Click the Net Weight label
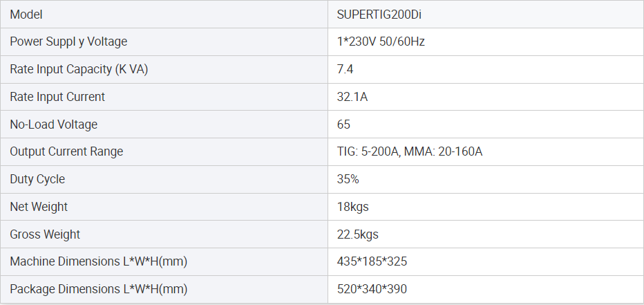The image size is (644, 305). pos(39,207)
